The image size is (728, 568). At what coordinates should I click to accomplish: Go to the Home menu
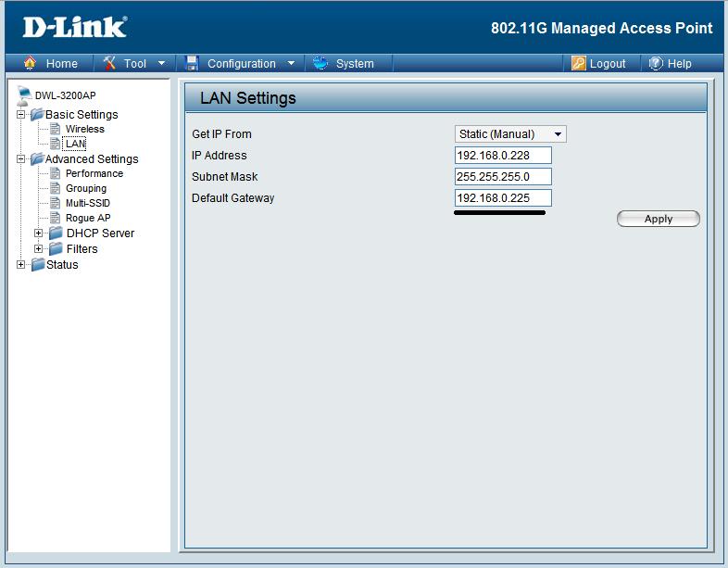point(62,64)
